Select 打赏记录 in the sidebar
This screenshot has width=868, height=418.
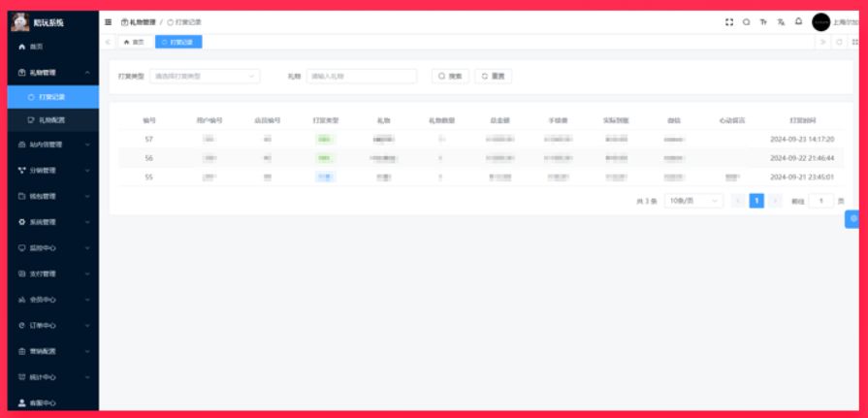coord(53,97)
